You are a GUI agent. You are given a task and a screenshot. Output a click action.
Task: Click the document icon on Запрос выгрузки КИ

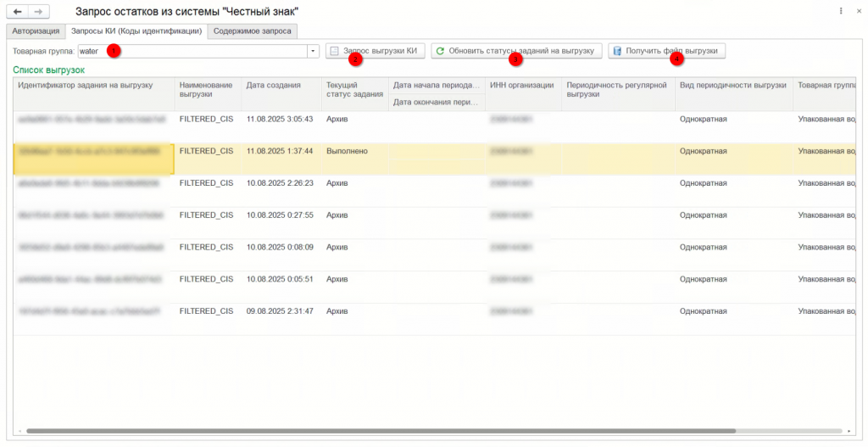334,51
